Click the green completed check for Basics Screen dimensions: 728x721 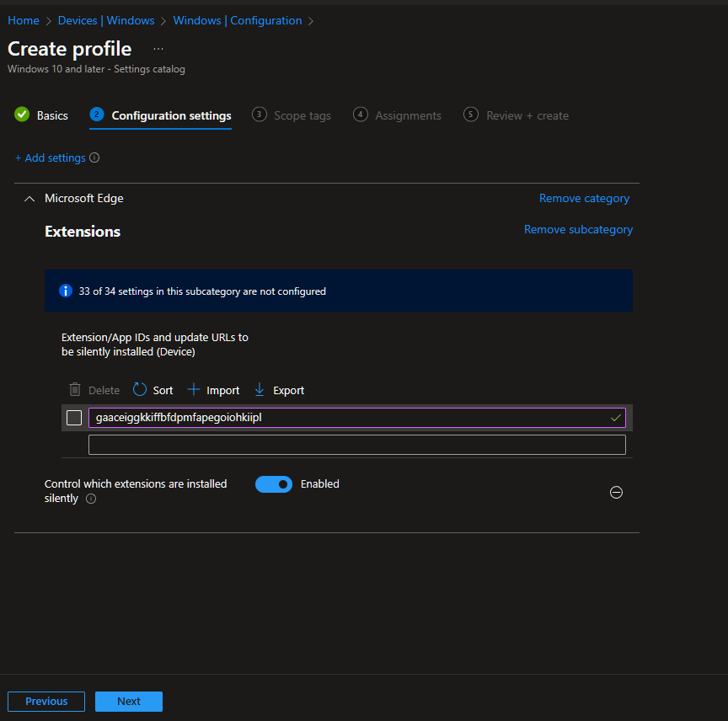[22, 115]
